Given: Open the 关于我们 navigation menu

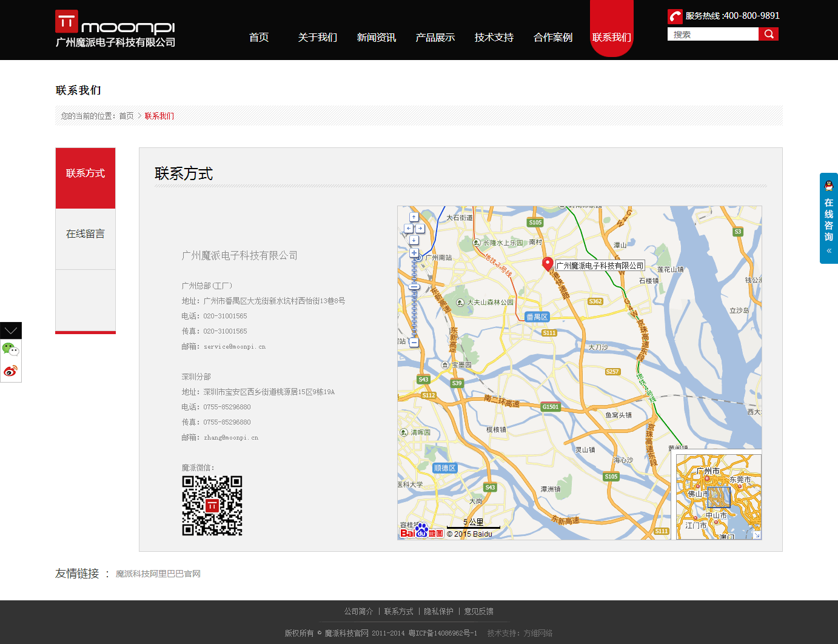Looking at the screenshot, I should [318, 37].
